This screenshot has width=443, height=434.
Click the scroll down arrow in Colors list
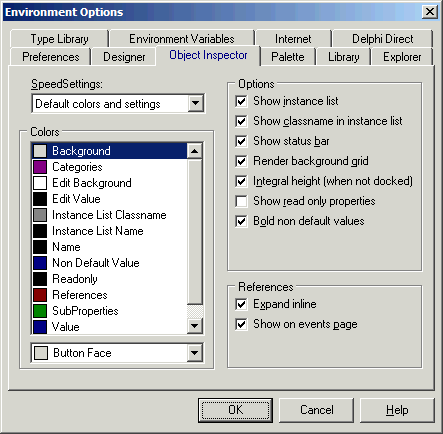[x=195, y=326]
